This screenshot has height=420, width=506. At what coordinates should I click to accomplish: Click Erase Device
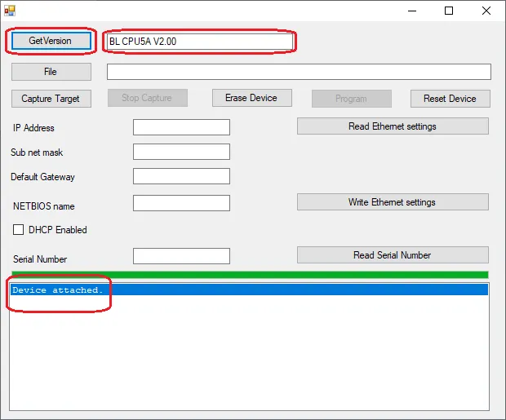[252, 98]
